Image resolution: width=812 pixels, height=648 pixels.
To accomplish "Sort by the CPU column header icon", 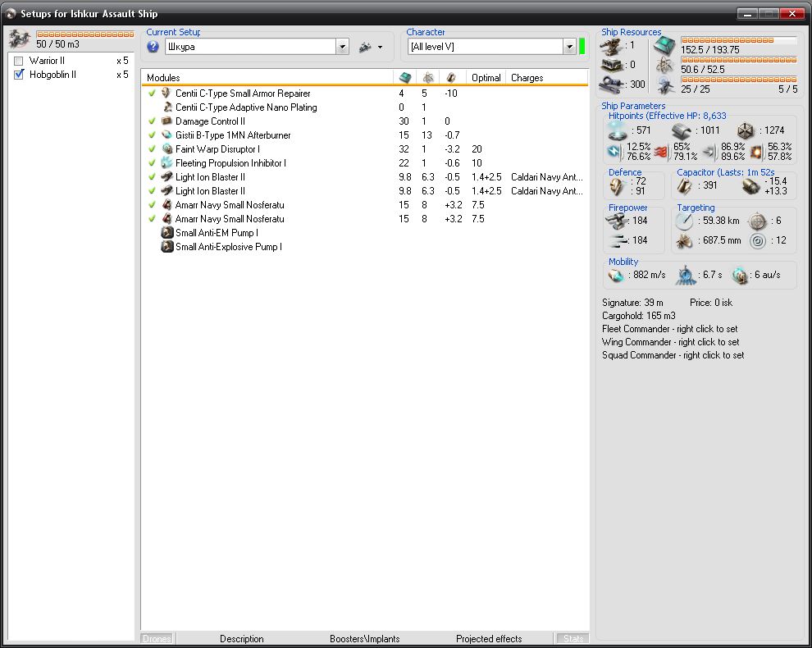I will click(405, 78).
